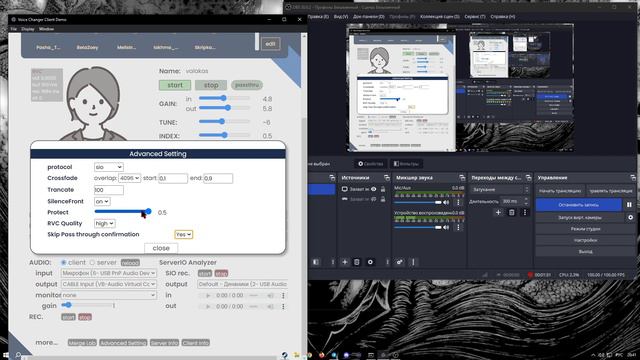Open OBS Сервис (Tools) menu
Screen dimensions: 640x360
pyautogui.click(x=475, y=17)
